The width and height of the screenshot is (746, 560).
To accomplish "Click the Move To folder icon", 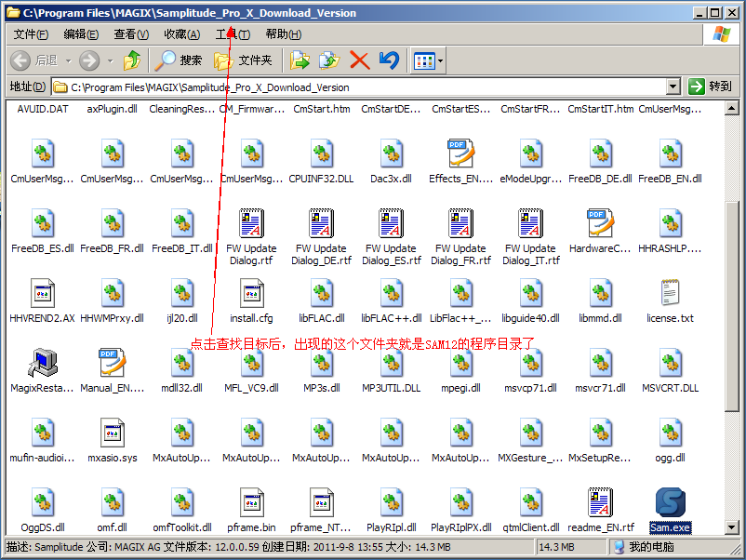I will click(x=300, y=60).
